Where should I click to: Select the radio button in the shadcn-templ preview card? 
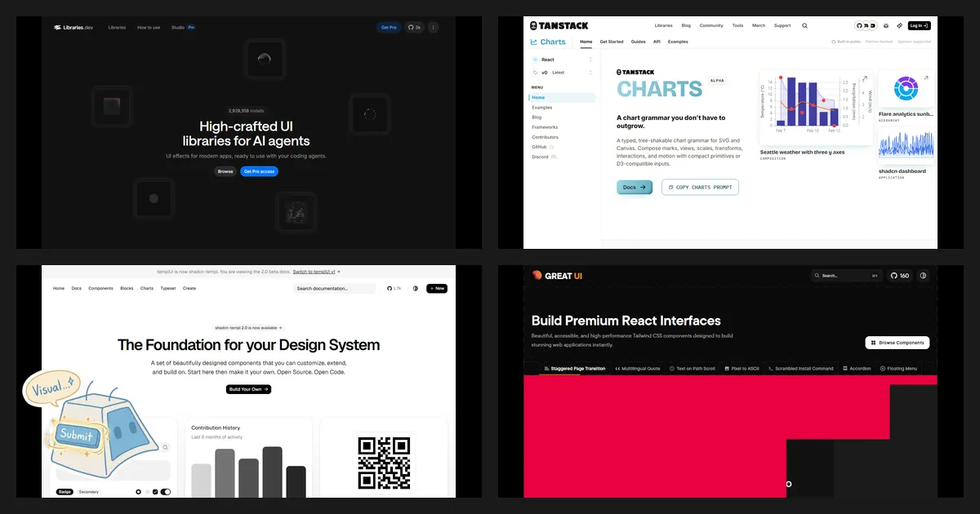[139, 492]
